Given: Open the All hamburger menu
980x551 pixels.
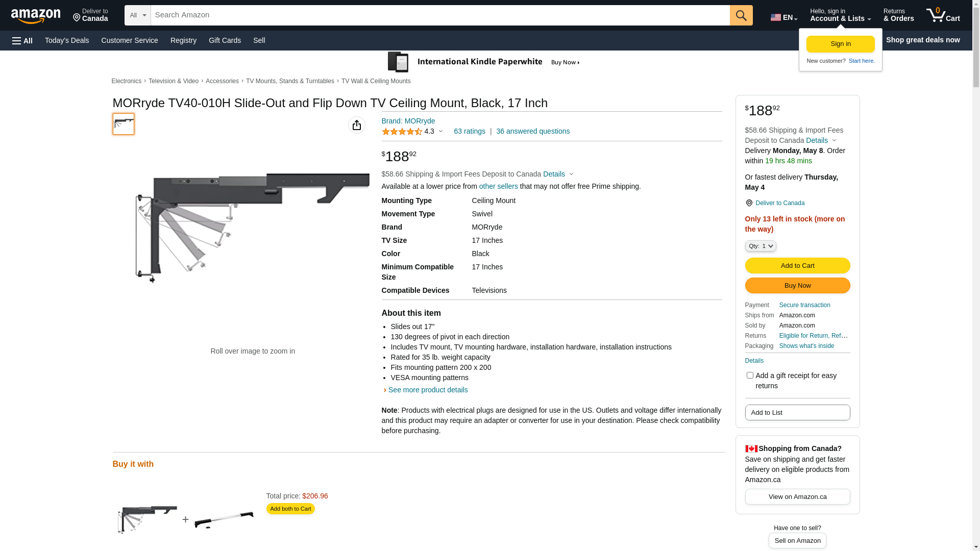Looking at the screenshot, I should click(22, 40).
